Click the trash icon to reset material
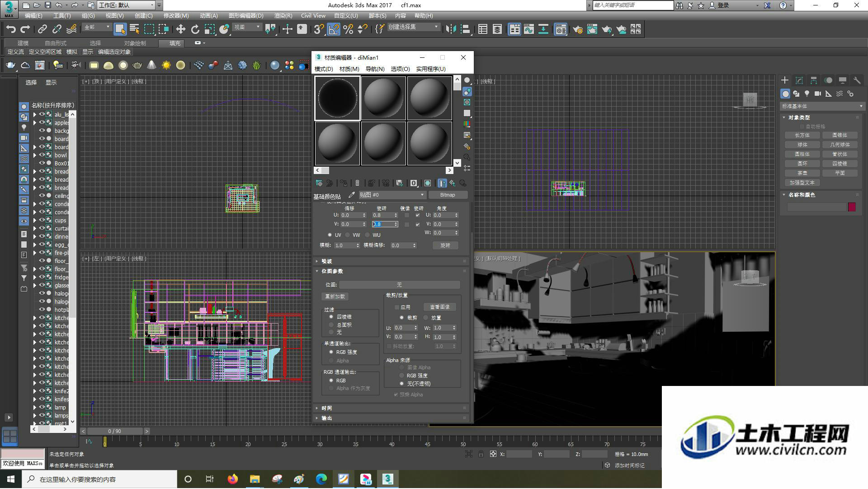Screen dimensions: 868x489 357,183
